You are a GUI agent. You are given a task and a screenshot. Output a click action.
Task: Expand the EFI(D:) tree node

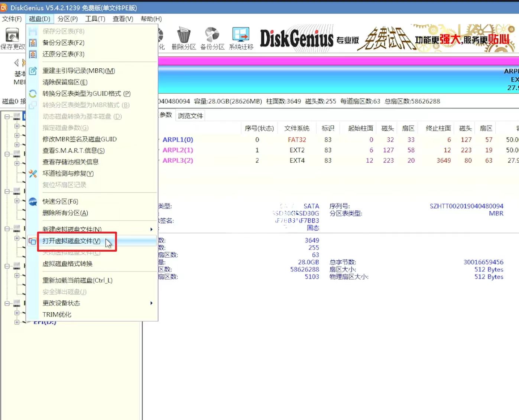click(x=17, y=322)
